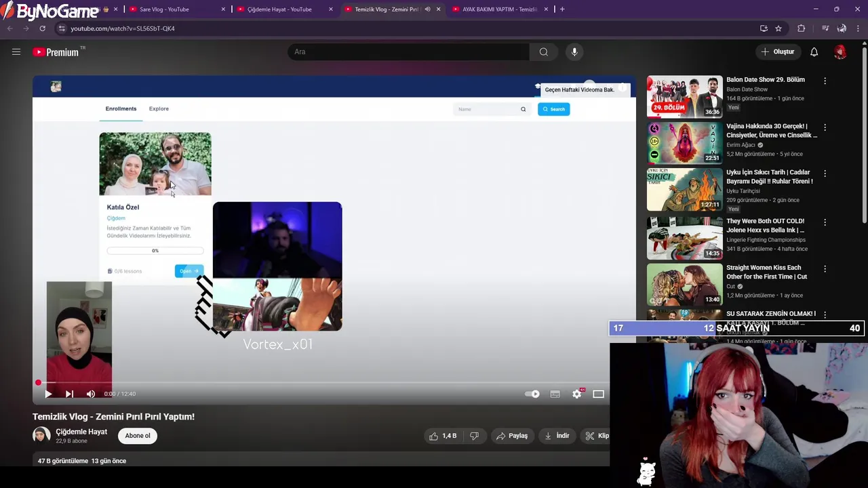
Task: Open Vajina Hakkında 30 Gerçek title
Action: click(x=772, y=131)
